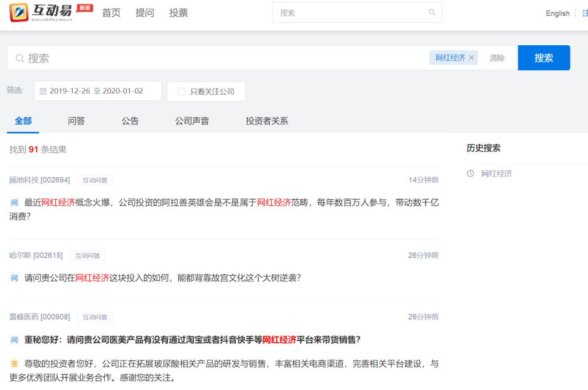The height and width of the screenshot is (390, 588).
Task: Click the 互动易 logo icon
Action: (19, 13)
